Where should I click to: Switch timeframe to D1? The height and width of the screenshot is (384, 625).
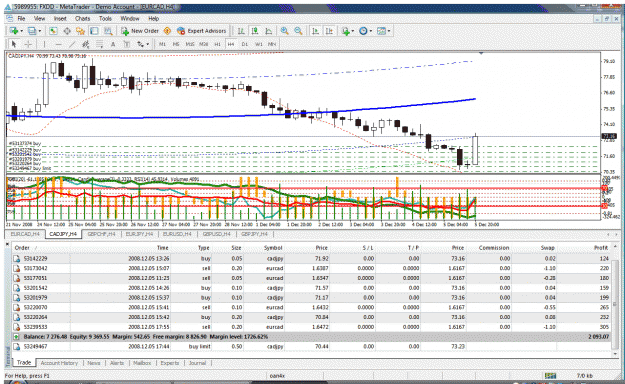point(245,44)
